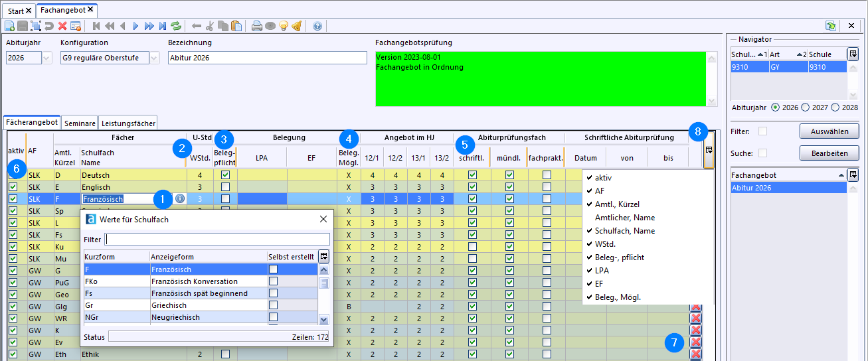Image resolution: width=868 pixels, height=361 pixels.
Task: Click the selection-frame toolbar icon
Action: pyautogui.click(x=35, y=26)
